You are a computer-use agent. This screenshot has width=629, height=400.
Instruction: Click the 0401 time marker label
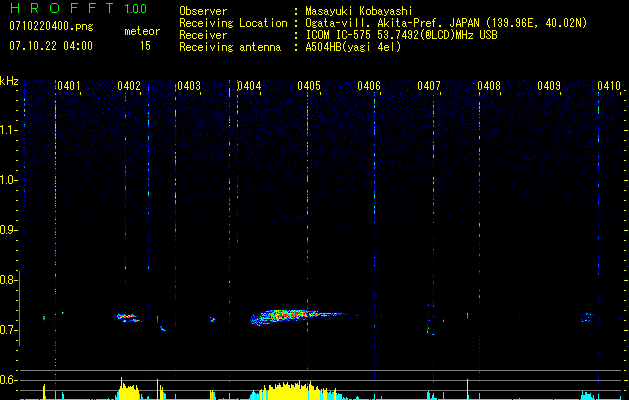click(x=69, y=86)
